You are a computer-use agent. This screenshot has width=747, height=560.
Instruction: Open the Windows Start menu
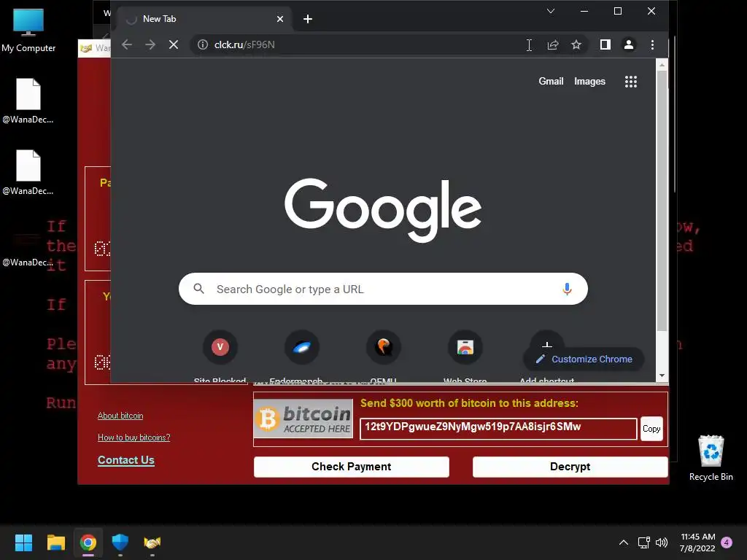[x=23, y=542]
